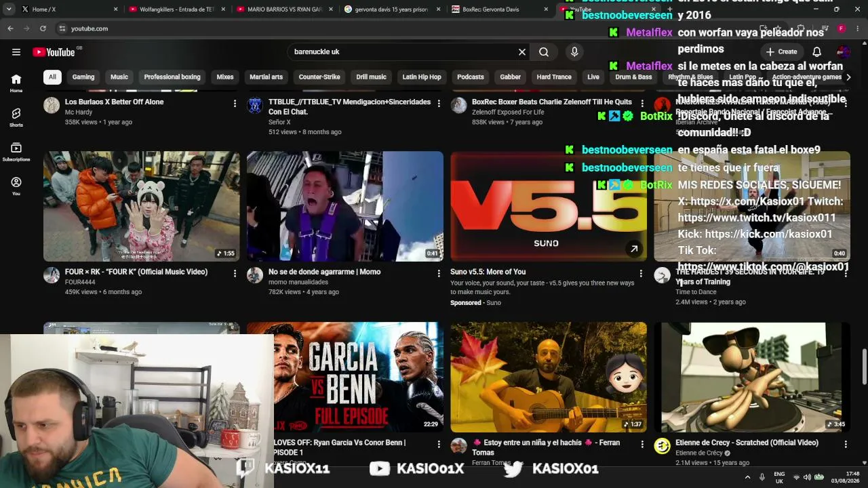Run search with the magnifier button
868x488 pixels.
pos(544,52)
